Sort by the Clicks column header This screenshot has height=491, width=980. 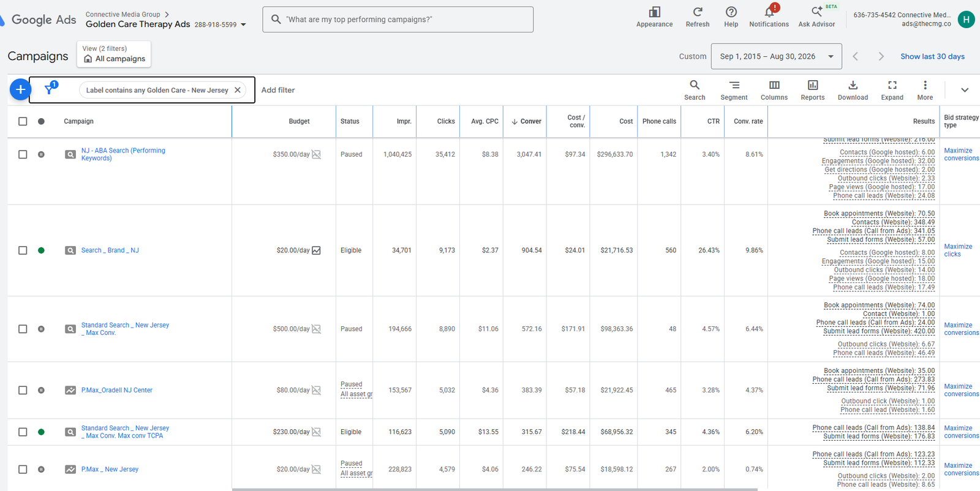coord(446,121)
